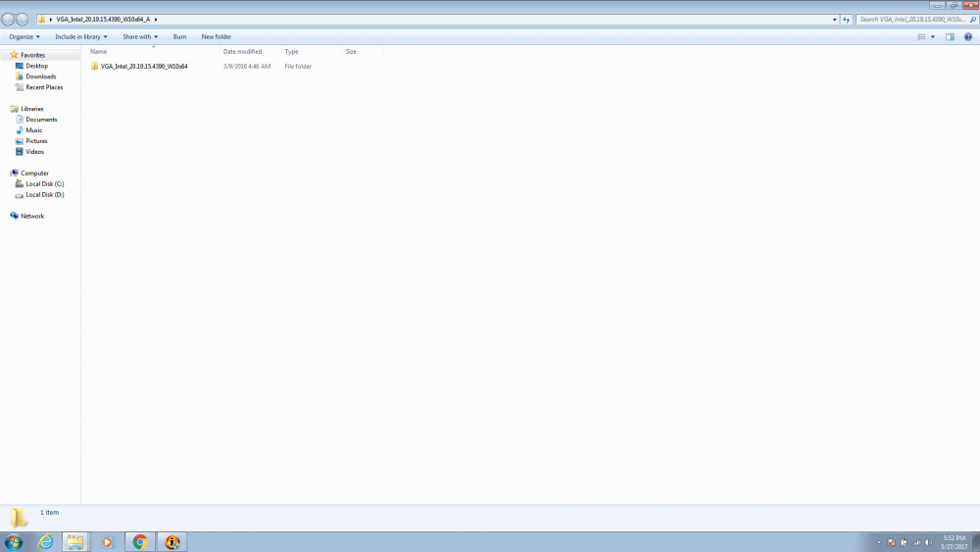
Task: Open the view options dropdown arrow
Action: click(x=933, y=37)
